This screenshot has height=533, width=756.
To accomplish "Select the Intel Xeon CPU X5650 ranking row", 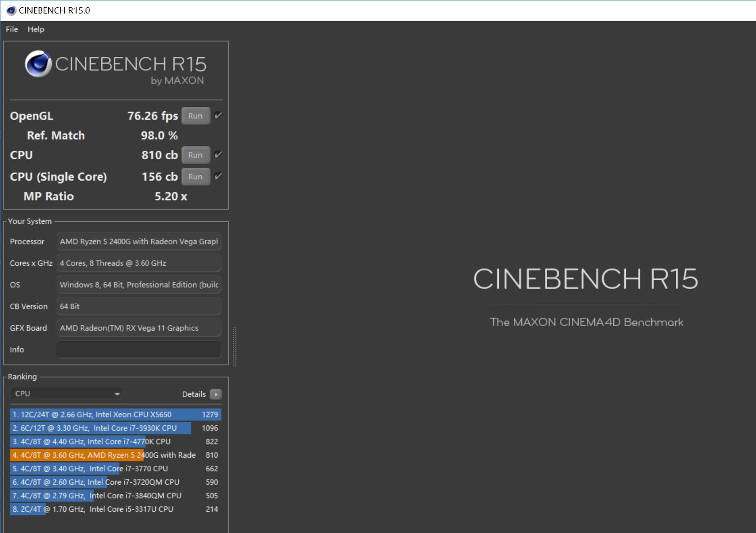I will click(x=116, y=415).
